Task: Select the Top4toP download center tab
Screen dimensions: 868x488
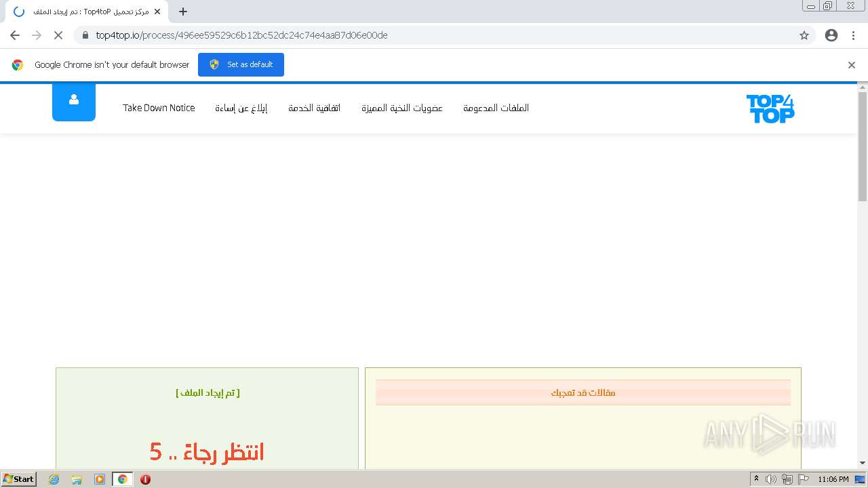Action: 85,12
